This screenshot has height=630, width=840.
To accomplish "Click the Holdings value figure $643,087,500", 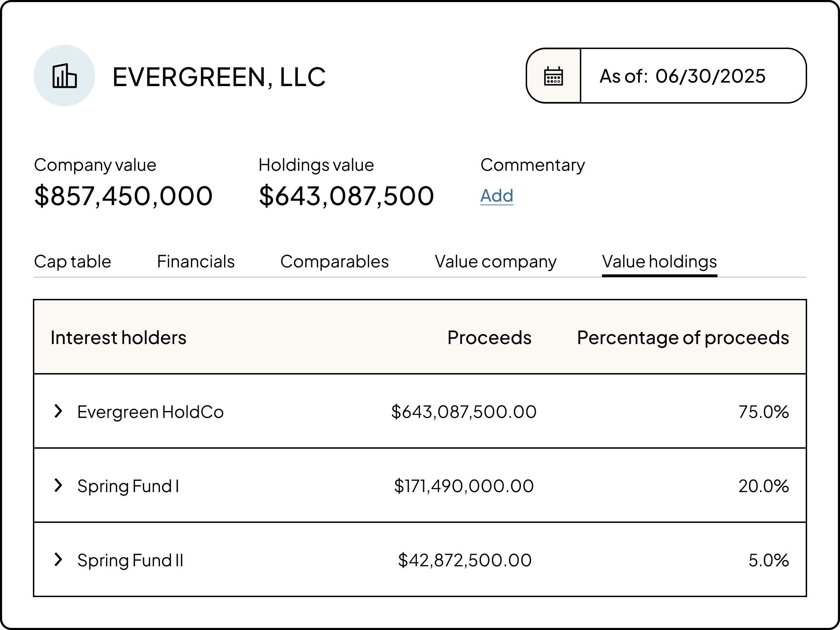I will [346, 195].
